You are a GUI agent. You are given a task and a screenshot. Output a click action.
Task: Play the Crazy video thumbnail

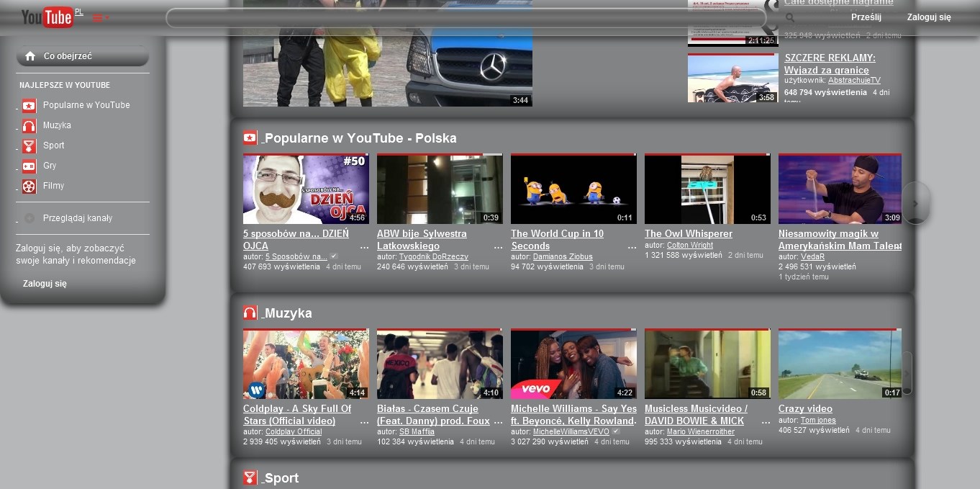(x=840, y=364)
